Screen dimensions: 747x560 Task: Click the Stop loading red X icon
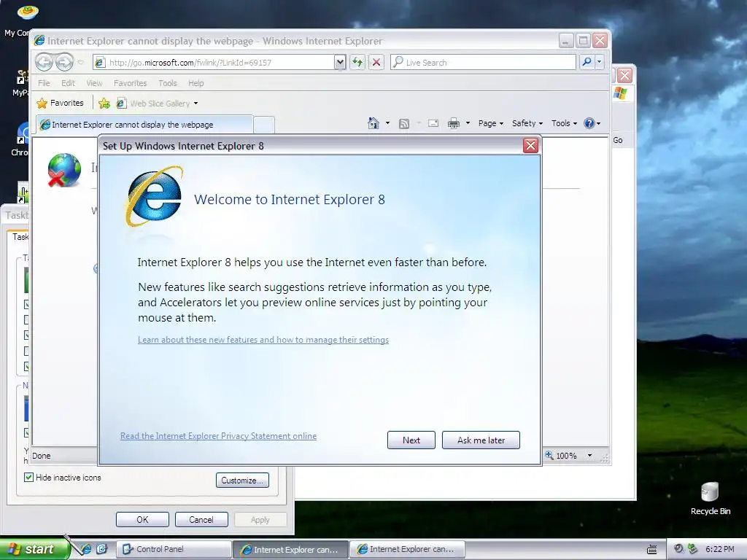[376, 63]
